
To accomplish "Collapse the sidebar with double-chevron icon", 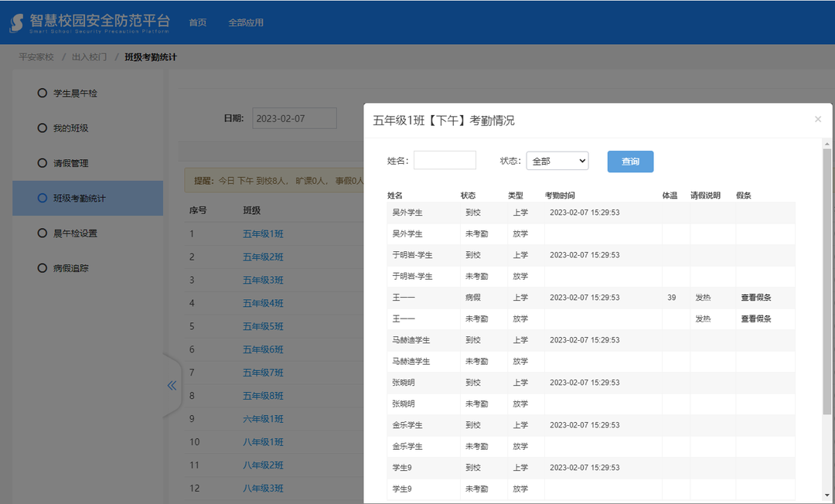I will [172, 385].
